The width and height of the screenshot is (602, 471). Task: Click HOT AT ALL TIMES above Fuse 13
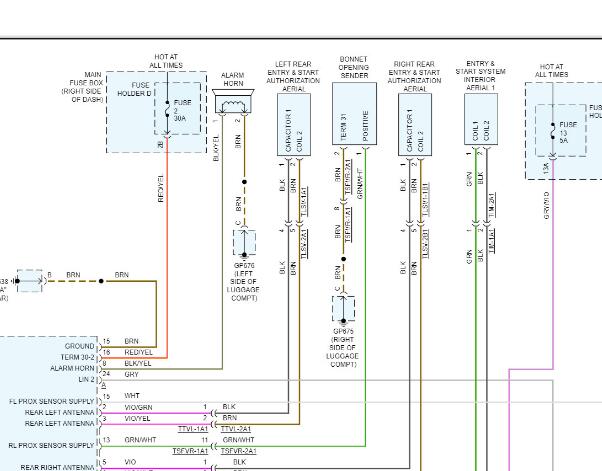(x=552, y=71)
